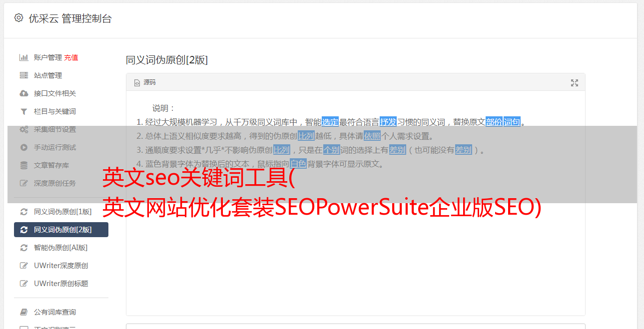The width and height of the screenshot is (644, 329).
Task: Click the gear icon beside 优采云 管理控制台
Action: (x=18, y=18)
